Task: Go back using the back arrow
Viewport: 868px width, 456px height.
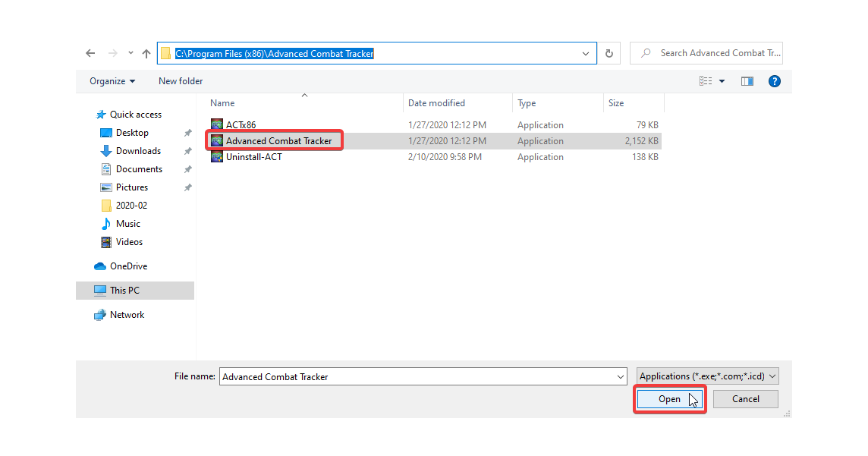Action: tap(90, 53)
